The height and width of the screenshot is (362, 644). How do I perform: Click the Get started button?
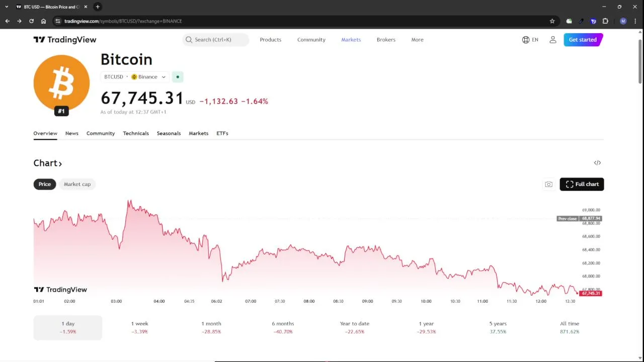583,40
